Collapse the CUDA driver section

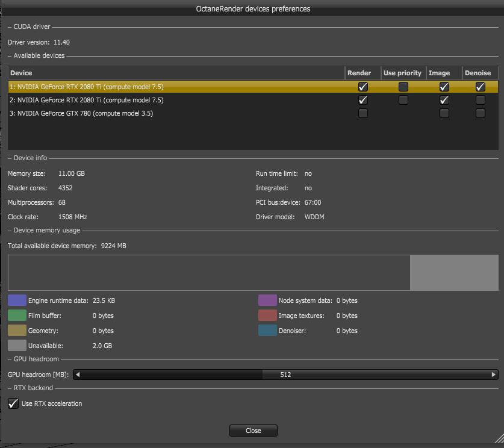[10, 27]
